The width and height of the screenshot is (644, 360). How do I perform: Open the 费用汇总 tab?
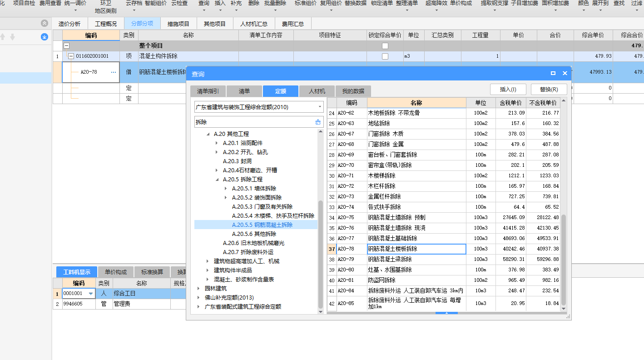point(293,24)
